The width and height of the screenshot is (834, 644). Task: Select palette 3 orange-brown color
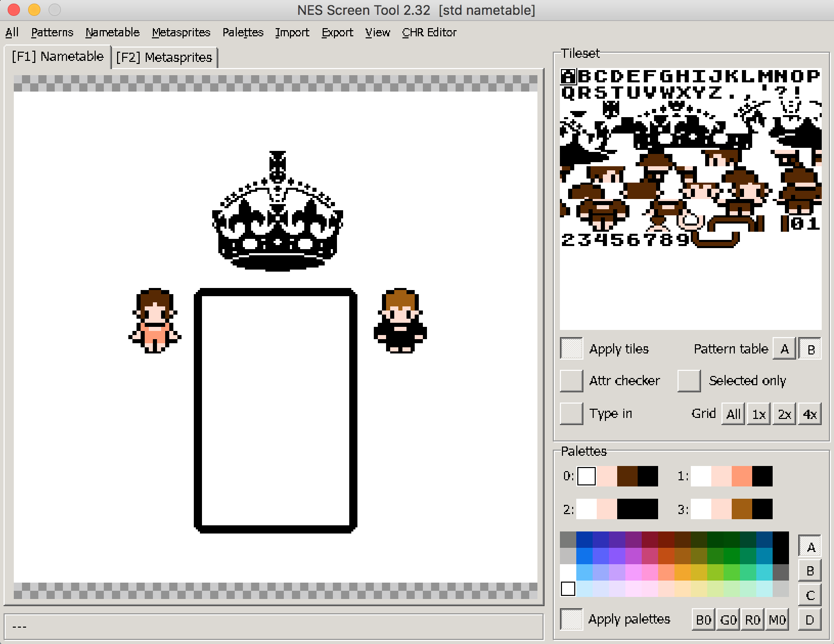tap(742, 509)
